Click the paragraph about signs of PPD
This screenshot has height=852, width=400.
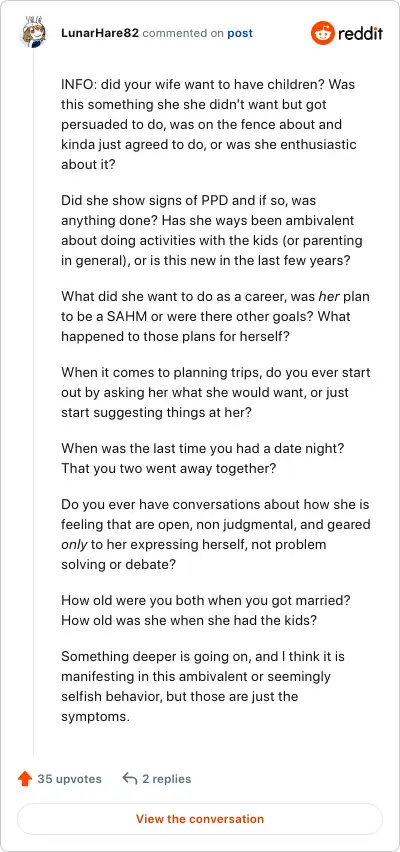pos(212,230)
